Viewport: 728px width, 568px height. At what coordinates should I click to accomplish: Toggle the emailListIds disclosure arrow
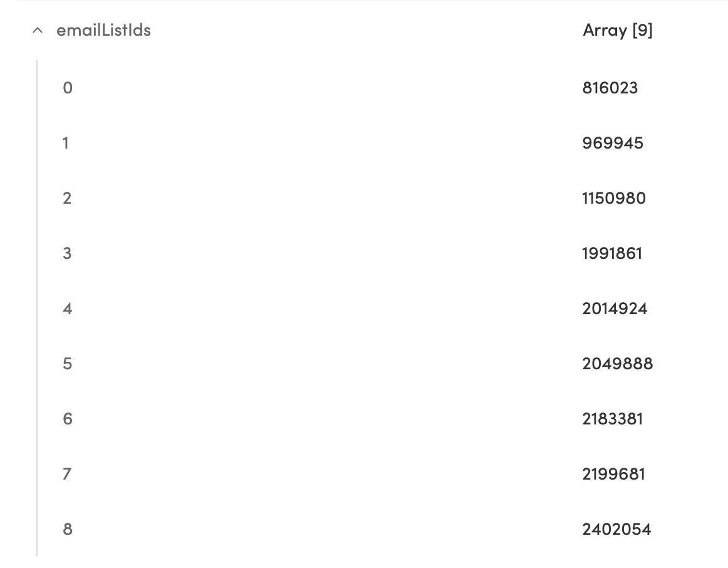pyautogui.click(x=37, y=29)
